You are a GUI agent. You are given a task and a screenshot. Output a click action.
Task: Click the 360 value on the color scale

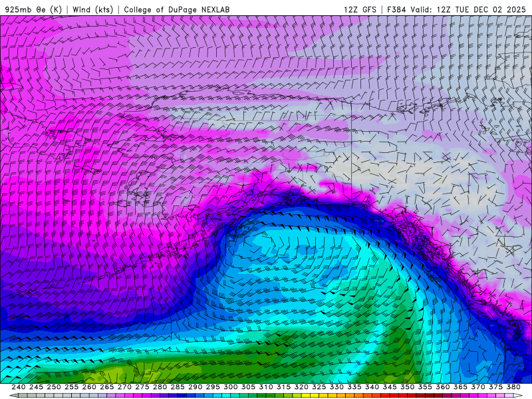(443, 387)
